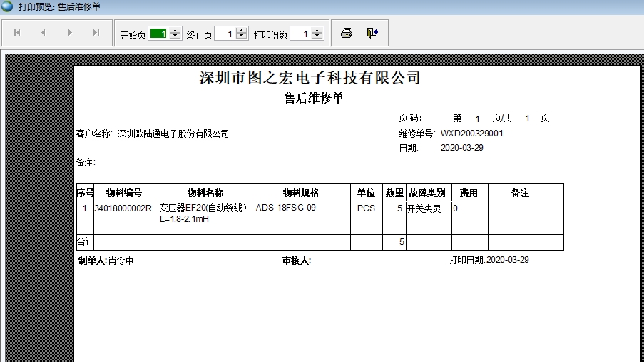
Task: Decrease the 开始页 start page value
Action: point(175,37)
